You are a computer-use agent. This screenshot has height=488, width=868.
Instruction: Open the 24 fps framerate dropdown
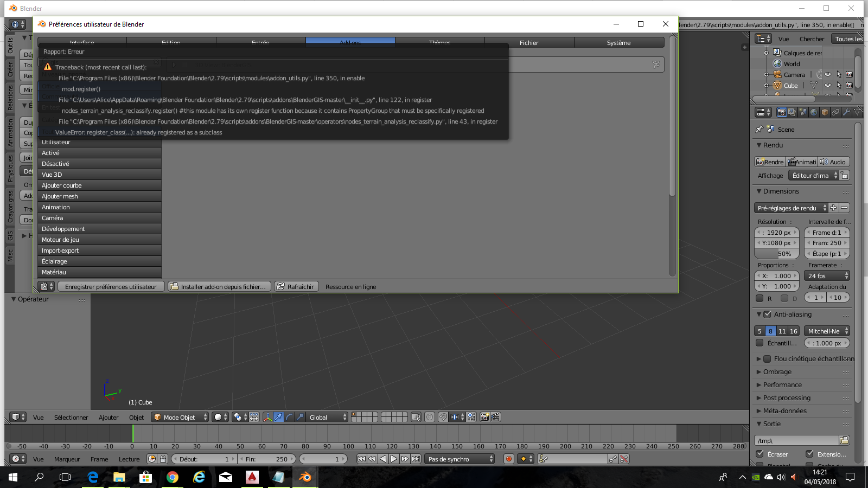point(827,275)
